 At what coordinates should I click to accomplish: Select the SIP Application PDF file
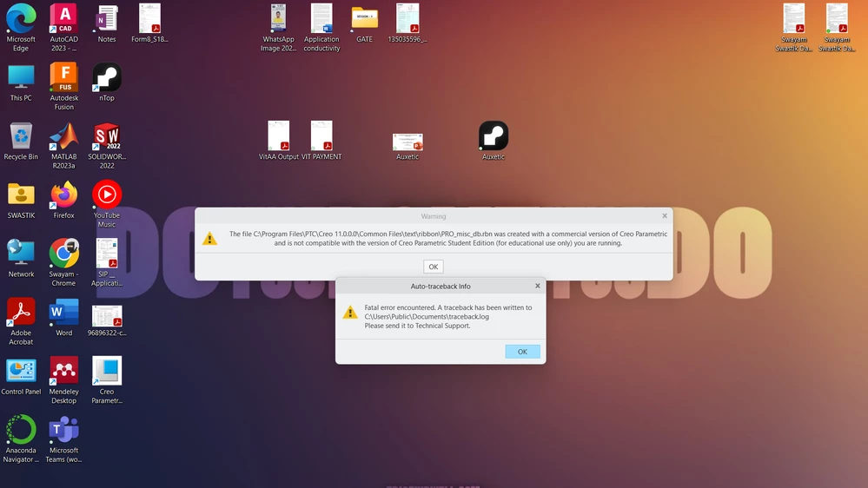(107, 262)
